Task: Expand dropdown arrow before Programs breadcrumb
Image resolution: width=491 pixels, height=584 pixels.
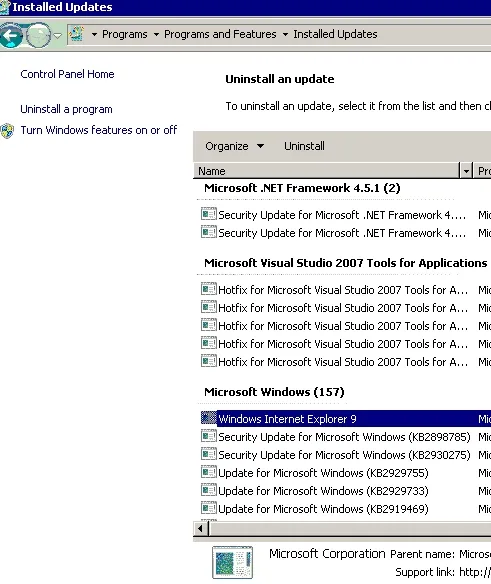Action: click(94, 34)
